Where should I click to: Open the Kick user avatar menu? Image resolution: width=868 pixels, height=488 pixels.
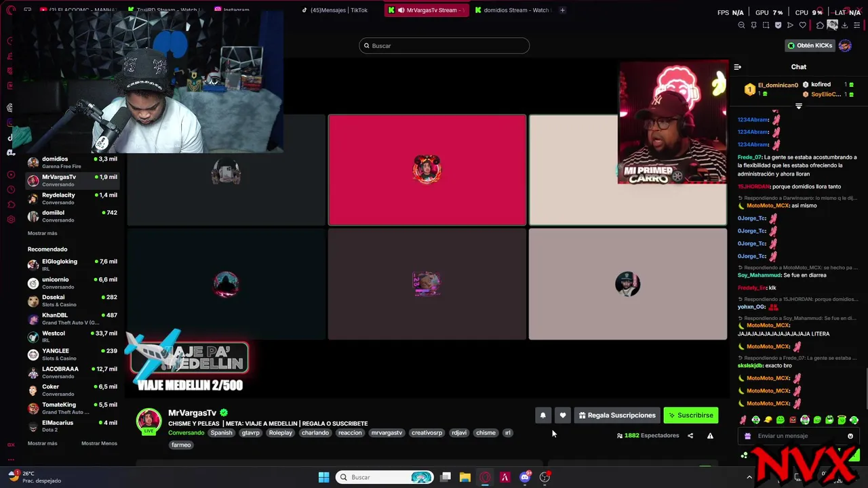(x=845, y=45)
